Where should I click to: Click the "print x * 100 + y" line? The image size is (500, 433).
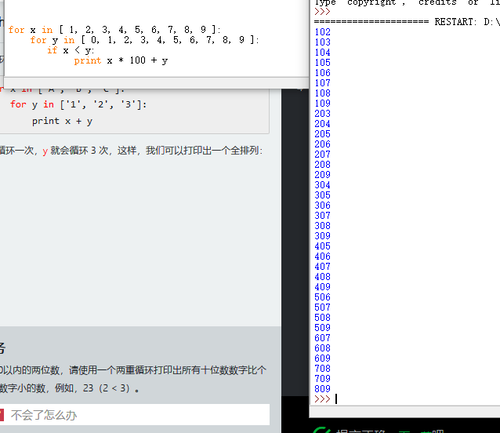coord(121,61)
